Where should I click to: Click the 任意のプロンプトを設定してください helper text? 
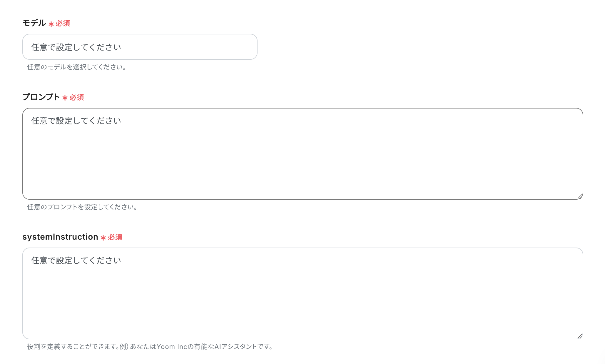coord(82,207)
